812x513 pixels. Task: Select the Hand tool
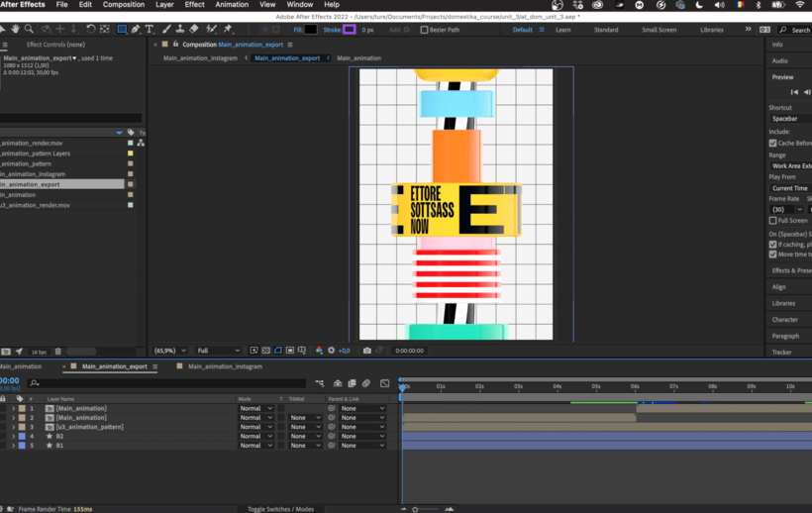click(16, 29)
